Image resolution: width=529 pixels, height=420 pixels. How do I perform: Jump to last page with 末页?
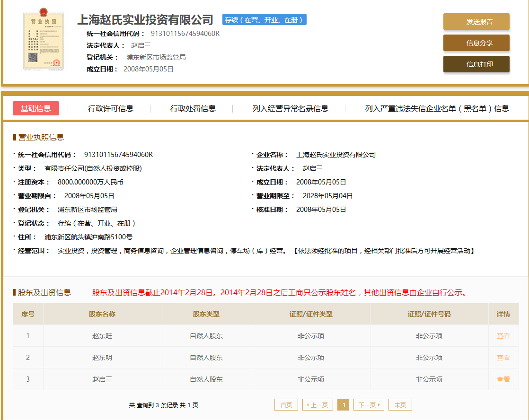coord(400,405)
